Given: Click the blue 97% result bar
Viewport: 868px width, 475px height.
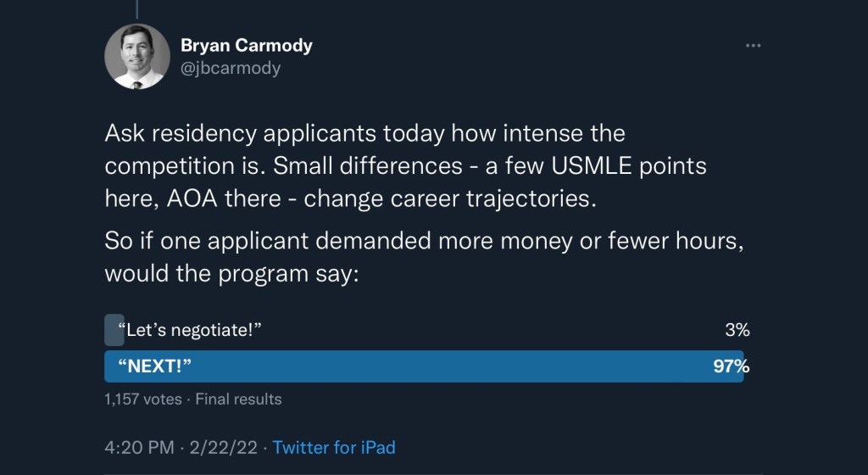Looking at the screenshot, I should (x=424, y=366).
